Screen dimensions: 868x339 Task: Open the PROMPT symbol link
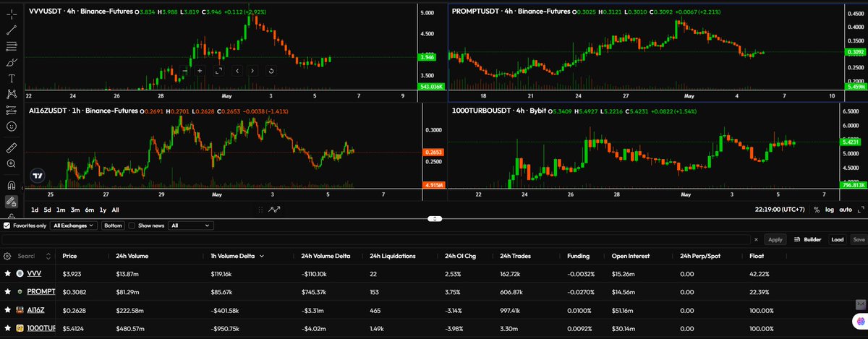[x=41, y=291]
